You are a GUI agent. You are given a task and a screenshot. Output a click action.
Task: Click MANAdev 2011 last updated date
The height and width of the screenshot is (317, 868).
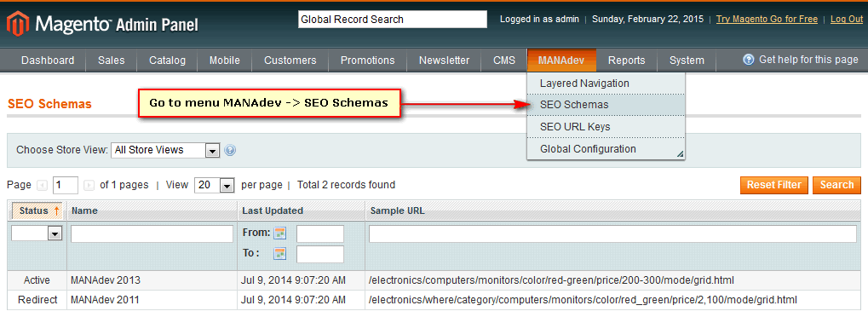[x=294, y=300]
